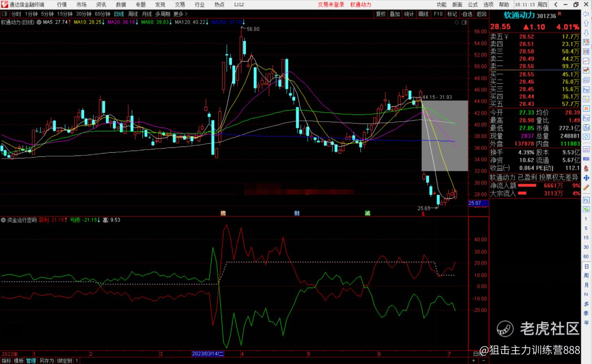Click the F10 toolbar button
The image size is (592, 364).
[438, 14]
